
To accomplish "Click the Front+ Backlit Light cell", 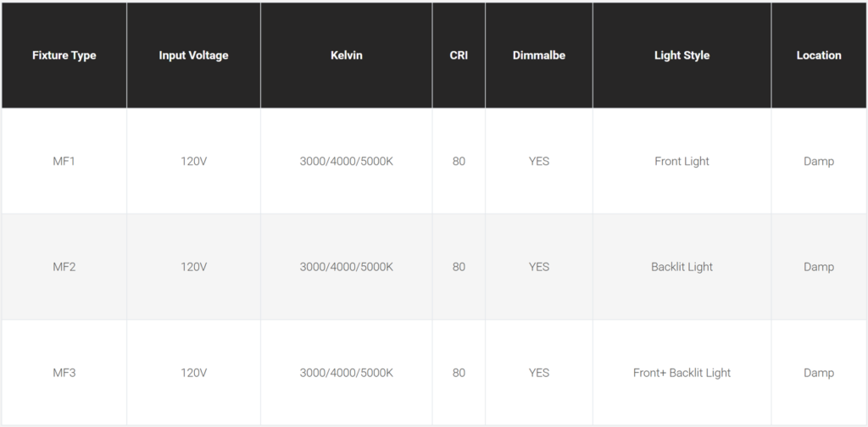I will coord(682,373).
